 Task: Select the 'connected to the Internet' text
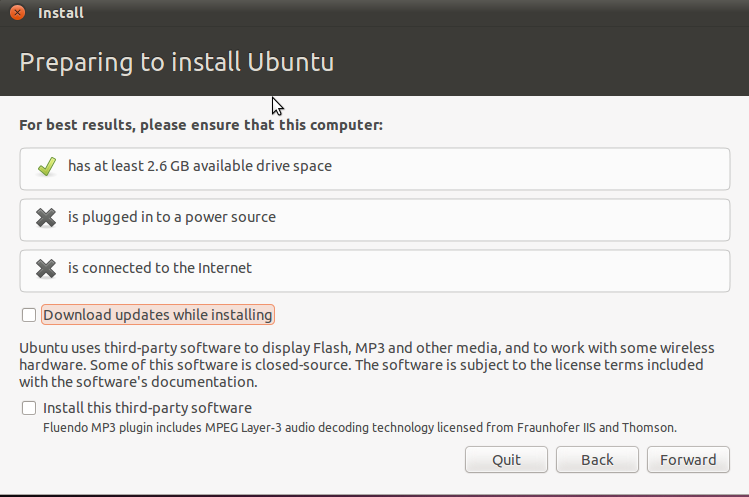click(x=167, y=268)
